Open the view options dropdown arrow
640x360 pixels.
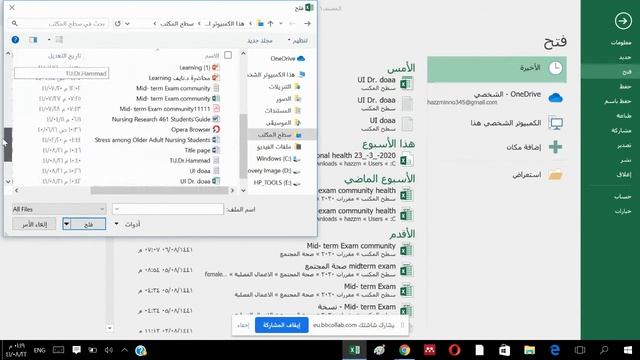(49, 40)
